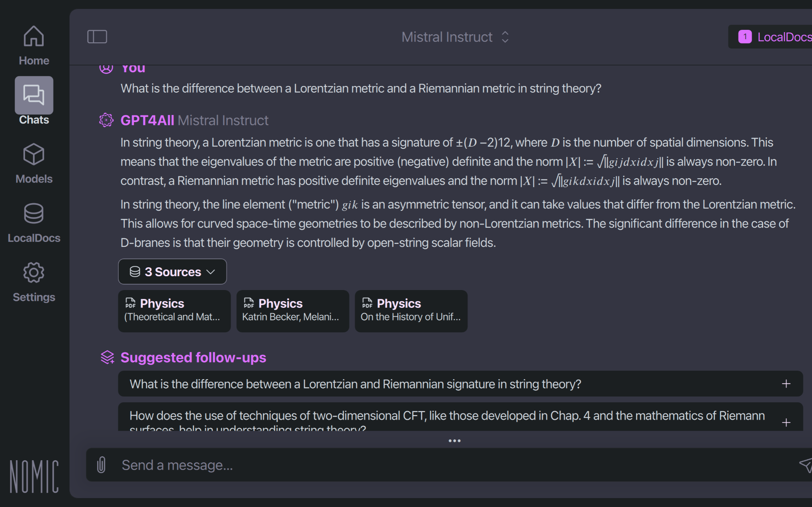
Task: Toggle the chat drawer panel
Action: [x=97, y=37]
